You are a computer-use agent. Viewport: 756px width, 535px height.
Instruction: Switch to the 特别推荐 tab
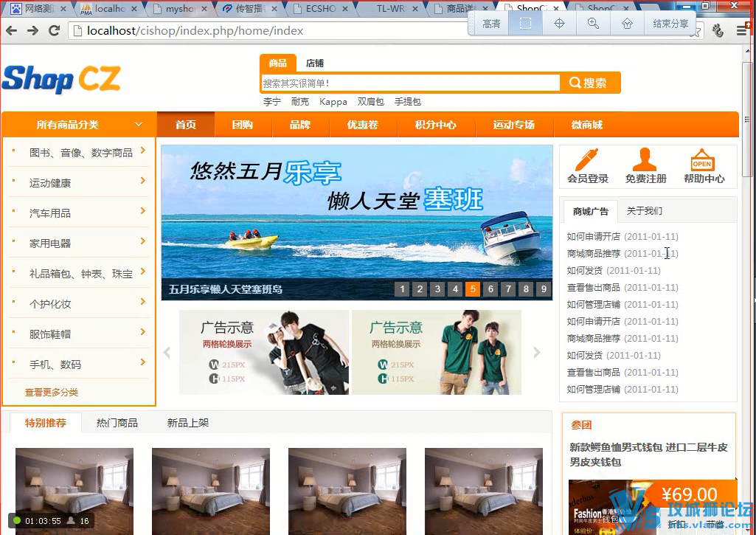[45, 423]
